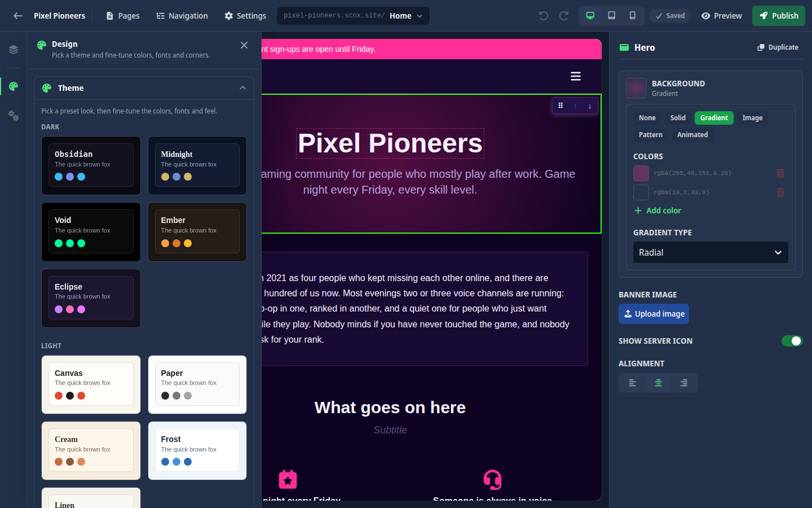812x508 pixels.
Task: Click Upload image button
Action: point(654,314)
